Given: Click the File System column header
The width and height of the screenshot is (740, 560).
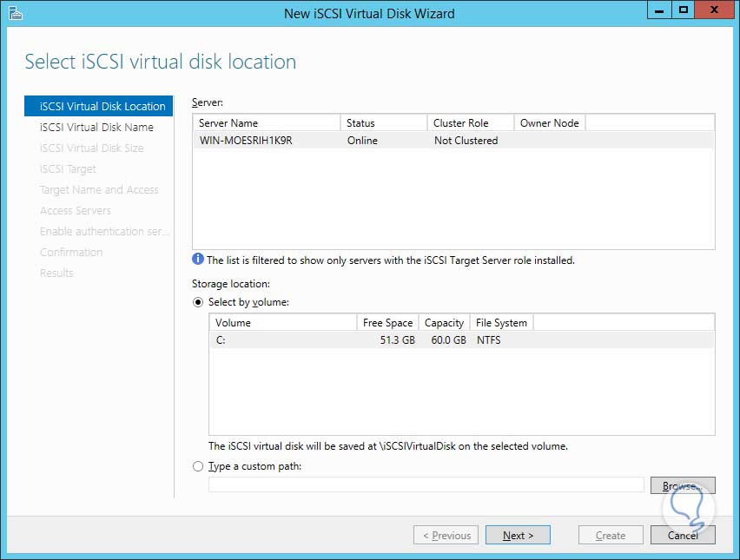Looking at the screenshot, I should point(501,323).
